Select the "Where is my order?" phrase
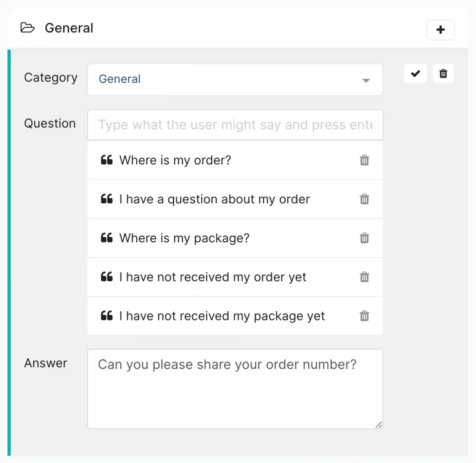 pos(175,160)
